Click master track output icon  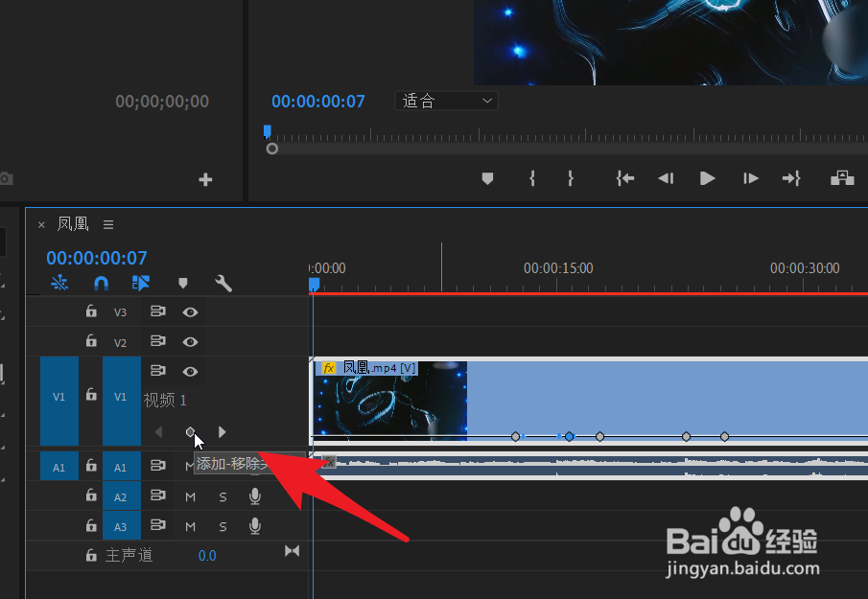pos(292,551)
